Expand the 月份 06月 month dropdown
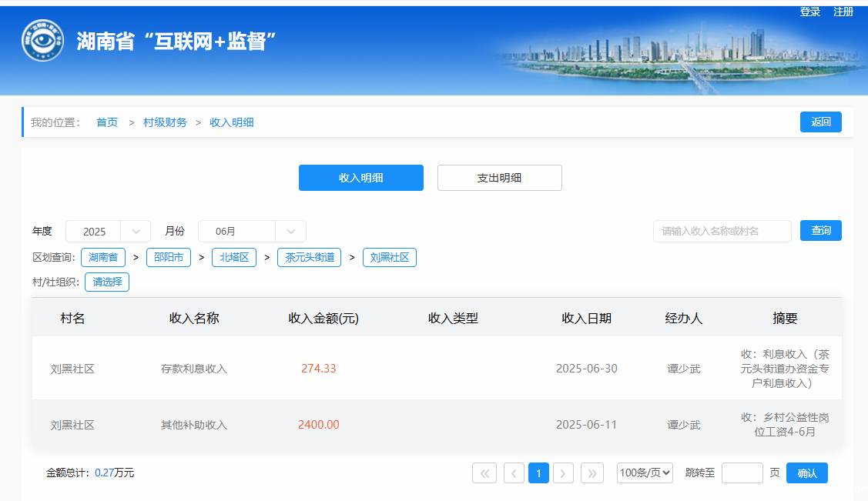Image resolution: width=868 pixels, height=501 pixels. pos(252,232)
